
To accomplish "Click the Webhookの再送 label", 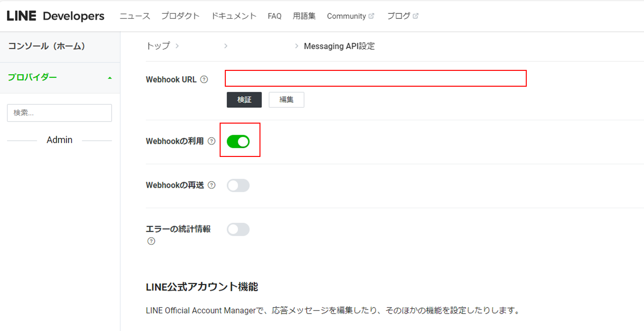I will pyautogui.click(x=175, y=185).
